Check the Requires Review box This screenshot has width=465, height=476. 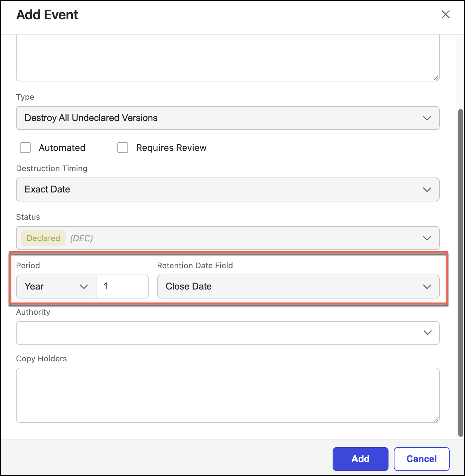(123, 148)
